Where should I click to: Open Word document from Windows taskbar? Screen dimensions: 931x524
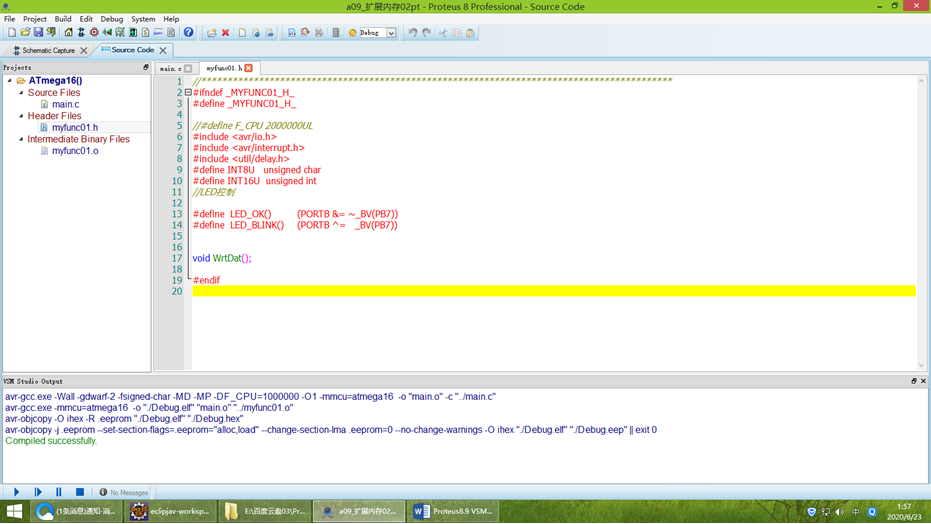tap(455, 511)
